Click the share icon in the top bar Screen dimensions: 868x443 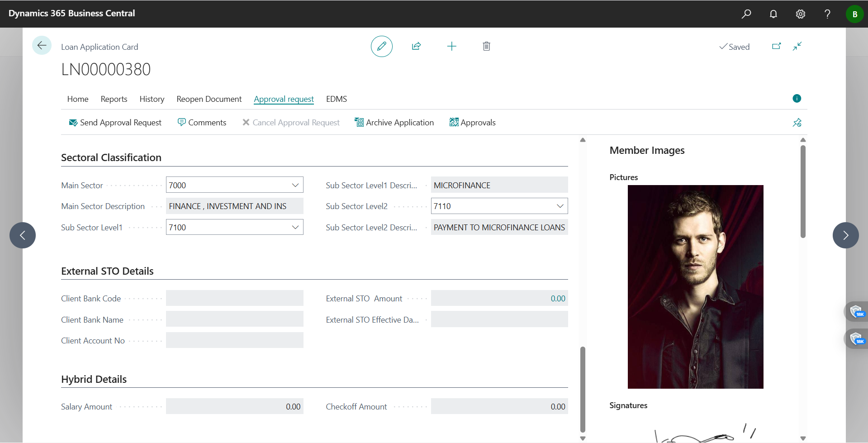tap(416, 46)
